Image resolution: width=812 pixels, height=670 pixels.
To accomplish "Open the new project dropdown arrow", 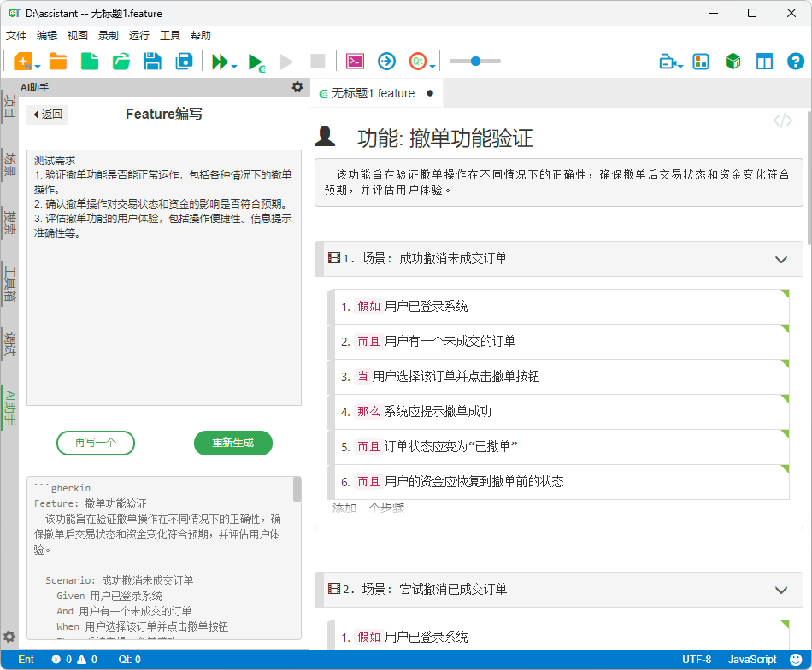I will (x=38, y=67).
